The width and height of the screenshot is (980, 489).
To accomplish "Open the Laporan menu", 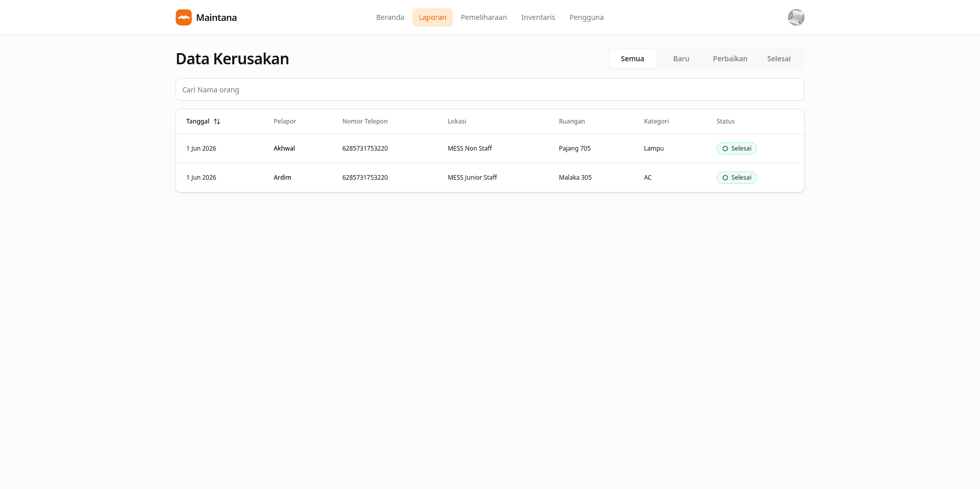I will point(432,17).
